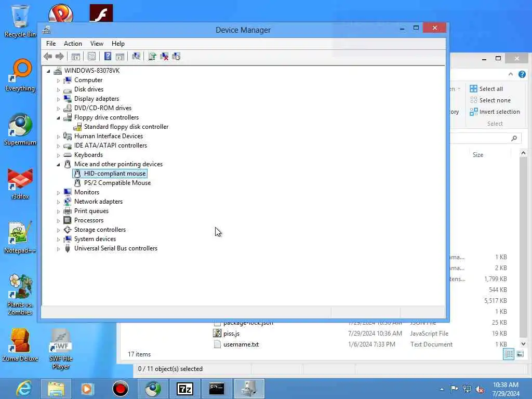Click Explorer scrollbar down arrow
This screenshot has height=399, width=532.
point(523,344)
